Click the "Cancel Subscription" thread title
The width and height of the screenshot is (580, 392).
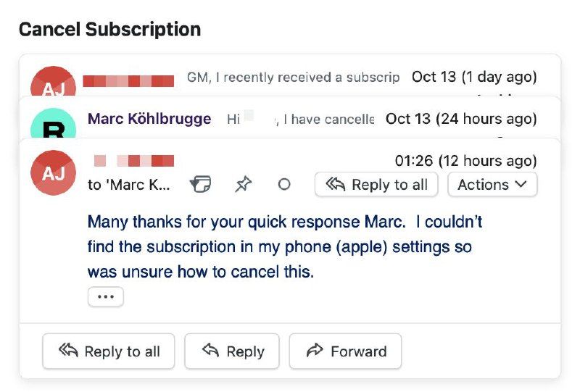[x=109, y=30]
